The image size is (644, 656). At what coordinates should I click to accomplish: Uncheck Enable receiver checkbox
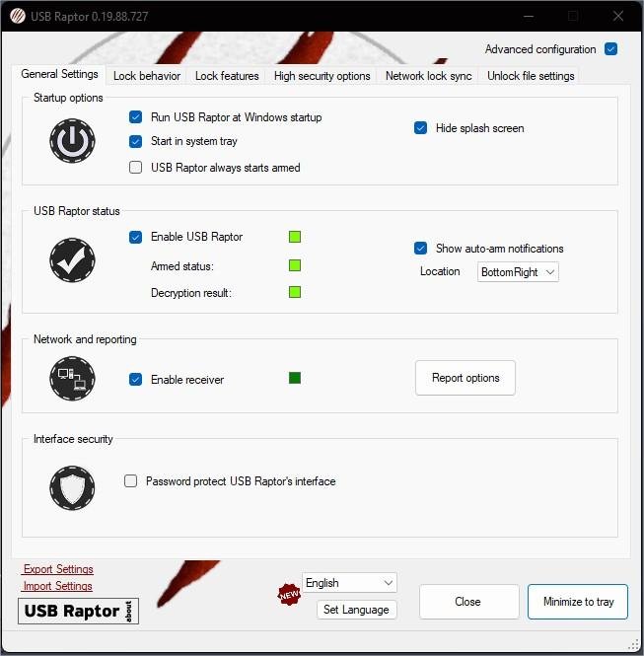pos(135,380)
